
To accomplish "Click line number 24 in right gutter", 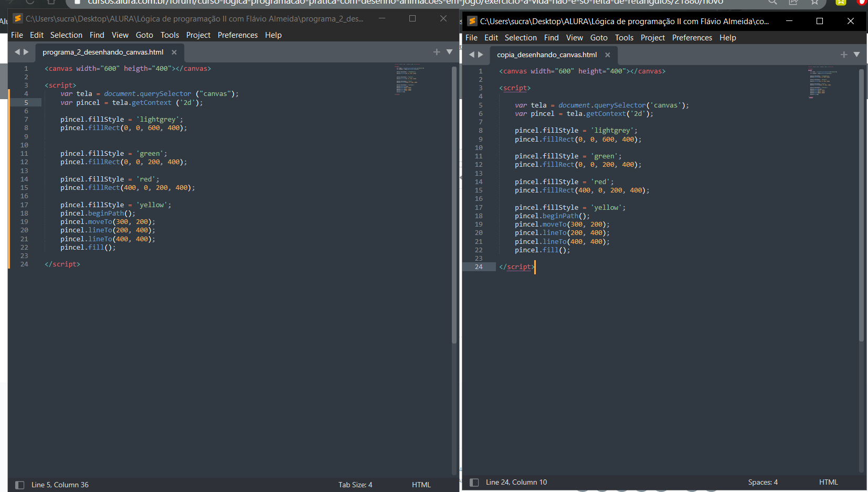I will [479, 267].
